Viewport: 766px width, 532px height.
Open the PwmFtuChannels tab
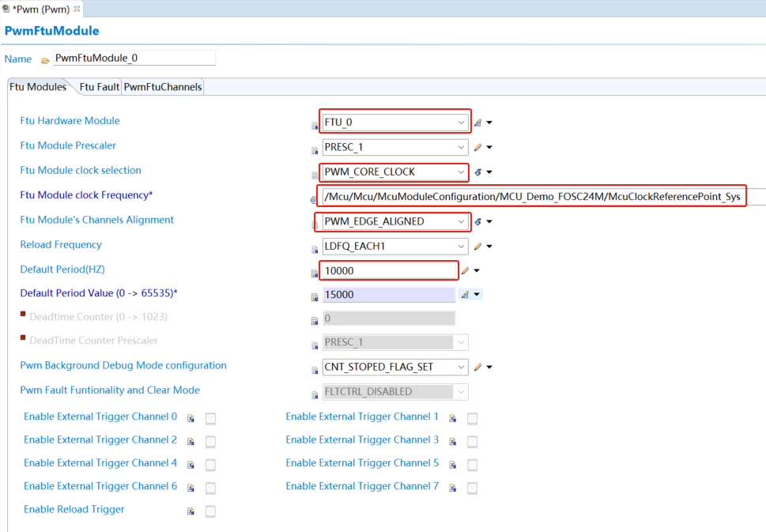(x=163, y=87)
